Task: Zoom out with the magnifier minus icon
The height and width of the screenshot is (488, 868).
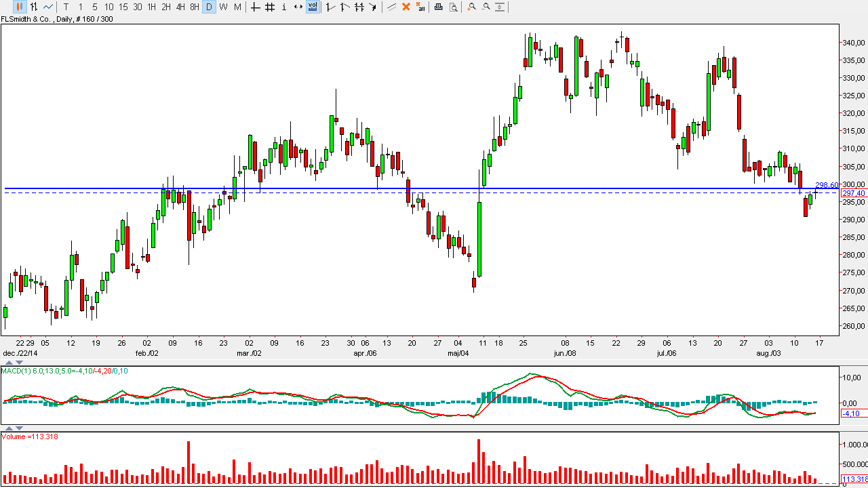Action: pos(486,7)
